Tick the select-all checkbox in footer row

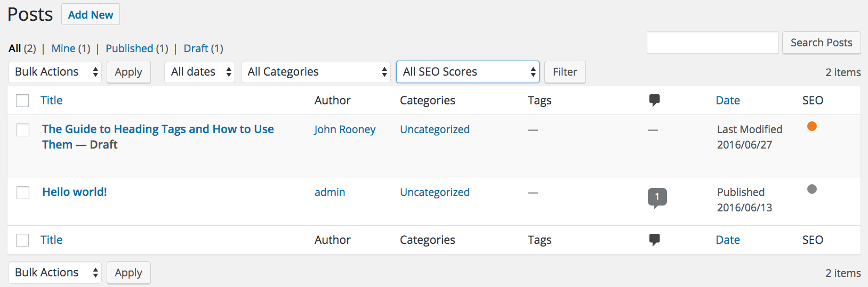pos(22,240)
